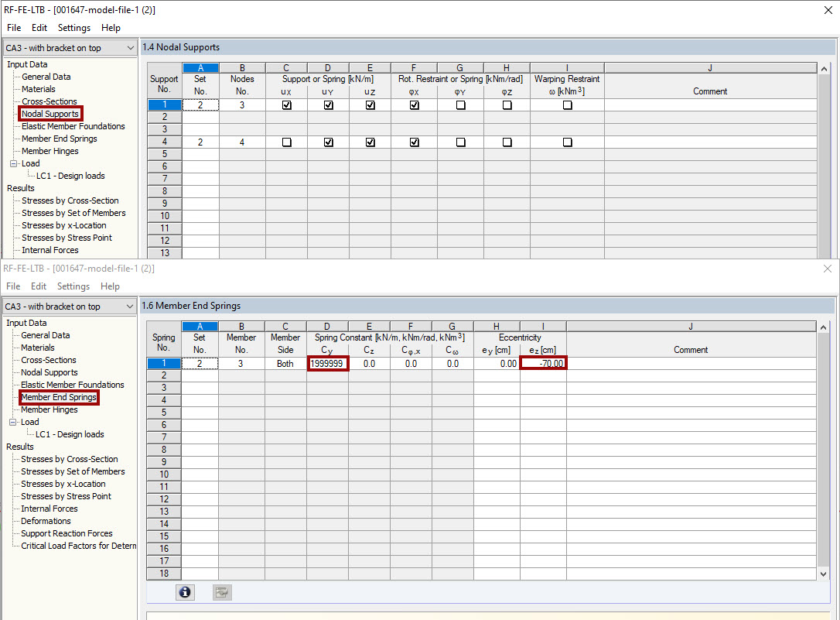Viewport: 840px width, 620px height.
Task: Select support row header 4
Action: point(165,142)
